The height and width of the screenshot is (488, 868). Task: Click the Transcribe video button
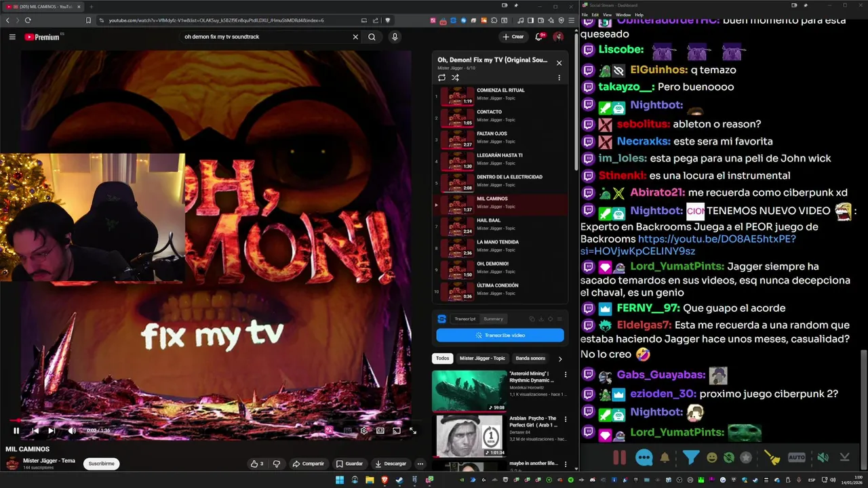(500, 335)
